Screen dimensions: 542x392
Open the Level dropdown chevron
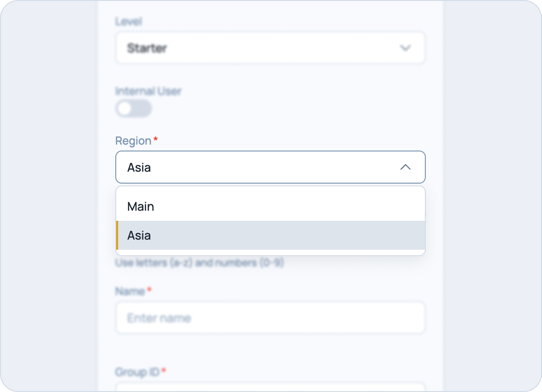[x=406, y=48]
